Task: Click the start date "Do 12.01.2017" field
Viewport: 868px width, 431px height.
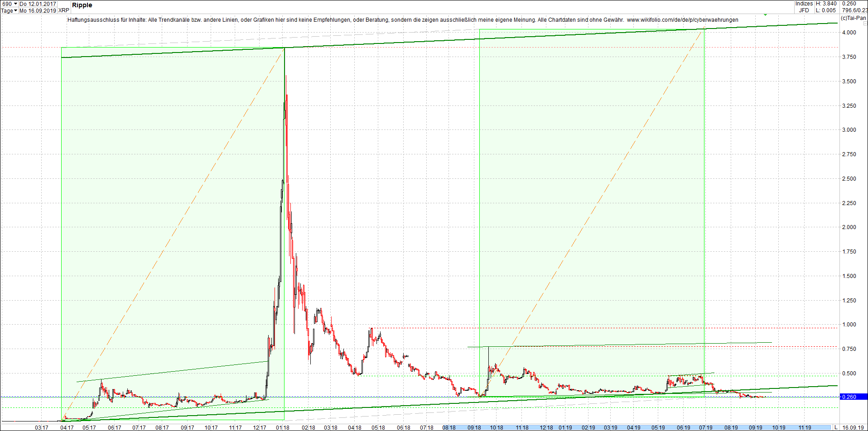Action: tap(39, 3)
